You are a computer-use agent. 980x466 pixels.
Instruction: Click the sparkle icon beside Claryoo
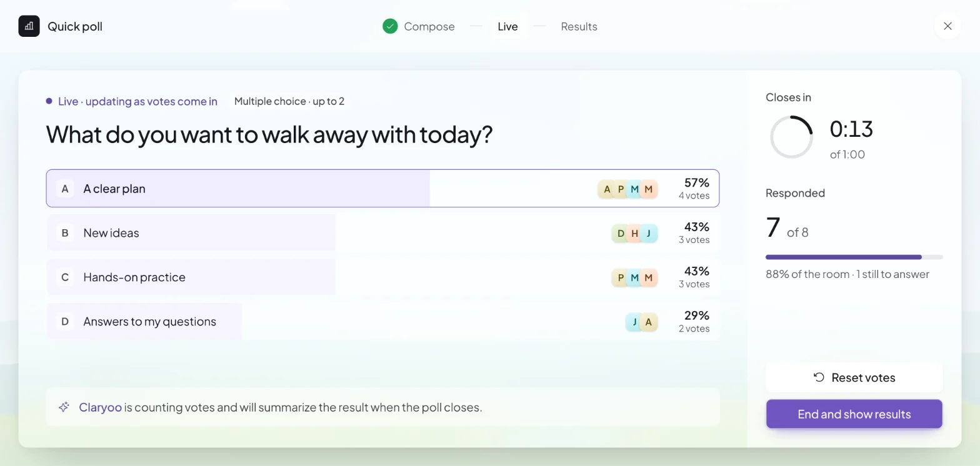pos(64,407)
